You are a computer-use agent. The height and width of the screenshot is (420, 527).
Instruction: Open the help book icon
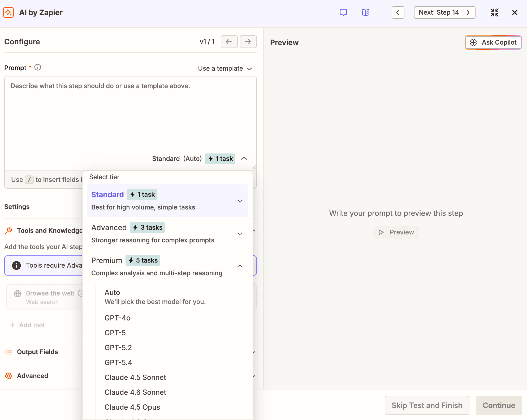(366, 12)
